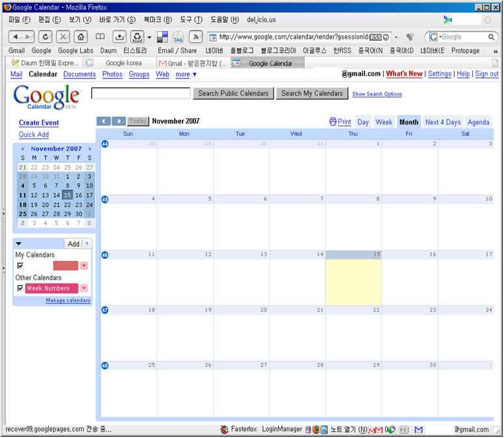Click the search magnifier in Google search box
The height and width of the screenshot is (438, 504).
pyautogui.click(x=491, y=37)
